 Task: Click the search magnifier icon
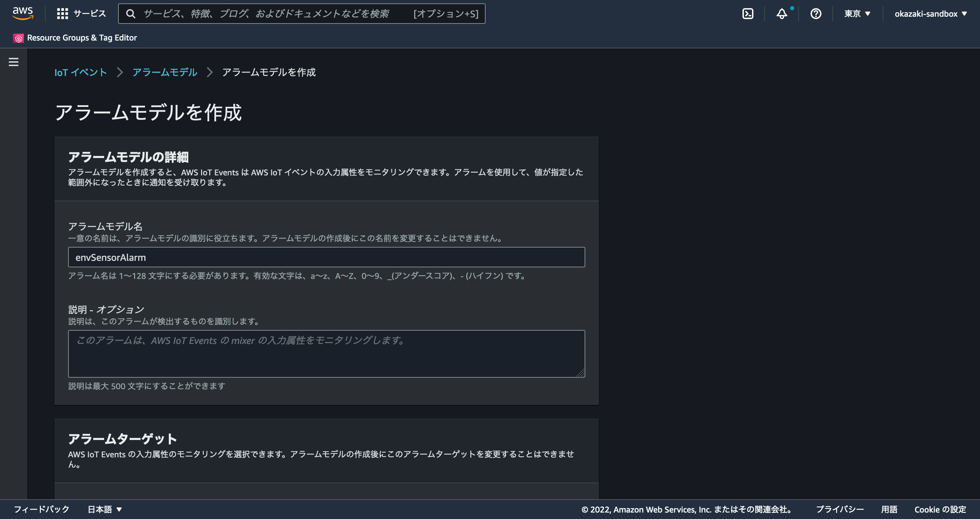[130, 14]
